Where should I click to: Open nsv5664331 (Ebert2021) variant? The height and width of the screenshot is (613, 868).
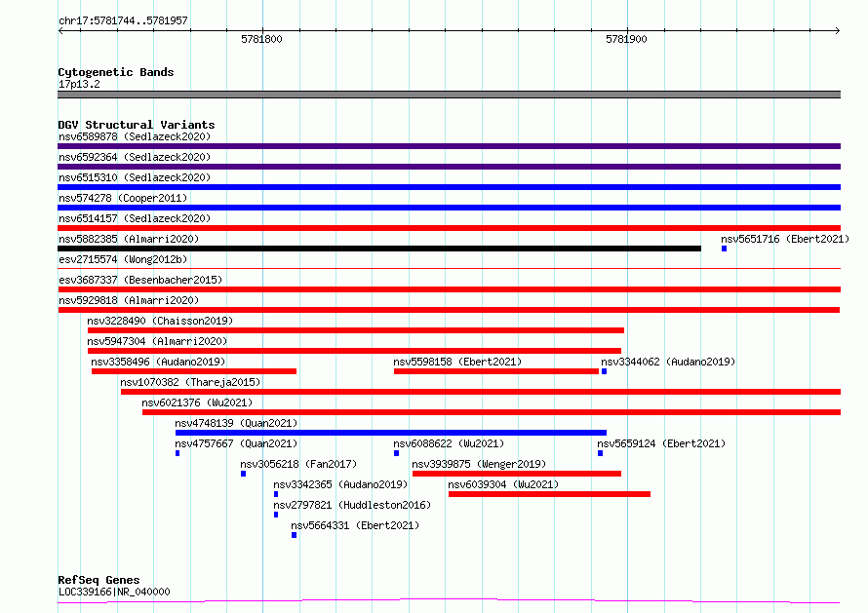(355, 525)
